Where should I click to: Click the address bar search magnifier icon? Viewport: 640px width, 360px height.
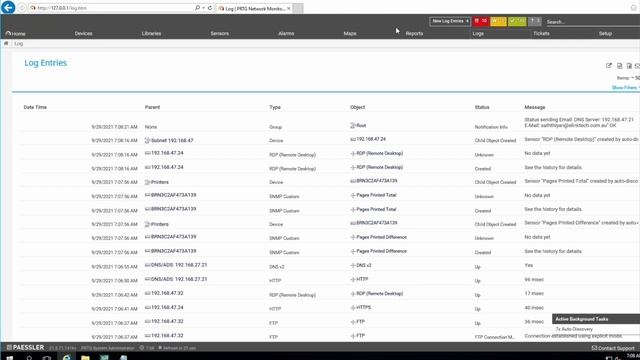(198, 8)
